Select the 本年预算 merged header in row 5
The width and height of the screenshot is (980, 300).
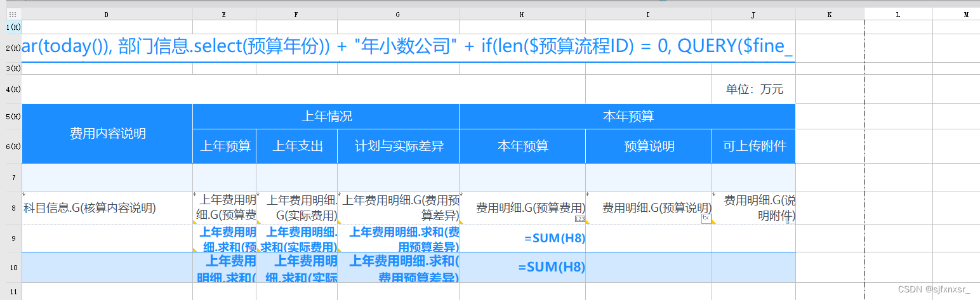[x=627, y=117]
